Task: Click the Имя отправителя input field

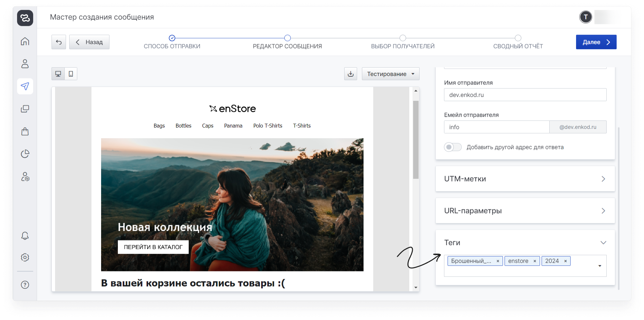Action: [525, 95]
